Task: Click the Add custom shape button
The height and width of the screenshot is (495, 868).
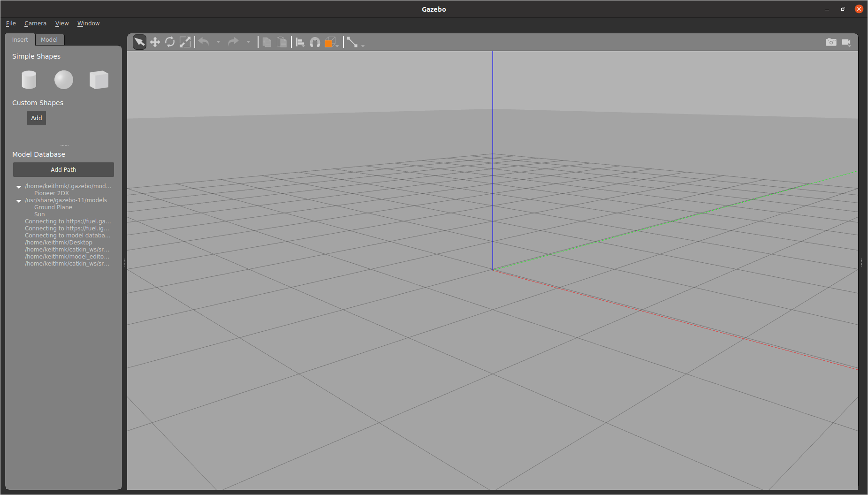Action: tap(37, 118)
